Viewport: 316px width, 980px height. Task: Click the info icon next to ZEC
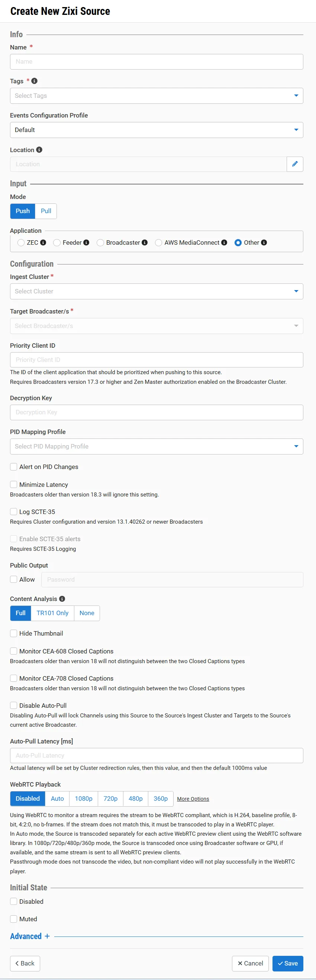click(43, 243)
